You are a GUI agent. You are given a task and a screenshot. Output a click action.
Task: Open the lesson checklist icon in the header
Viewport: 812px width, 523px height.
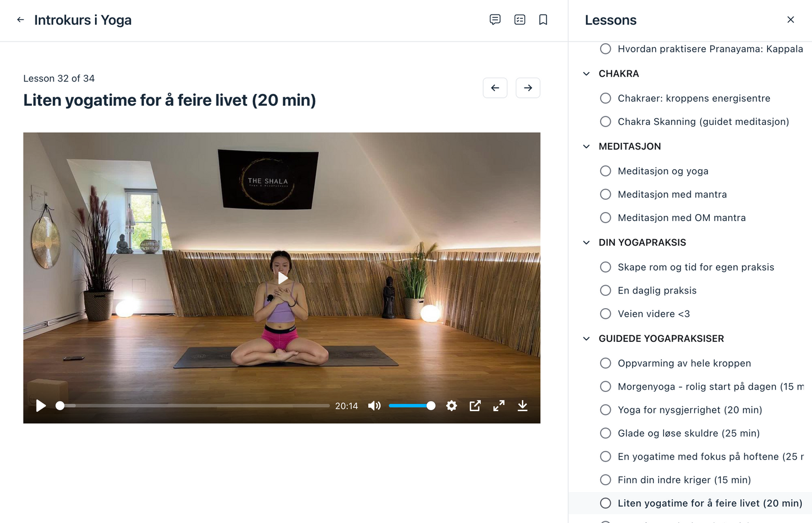click(x=520, y=20)
